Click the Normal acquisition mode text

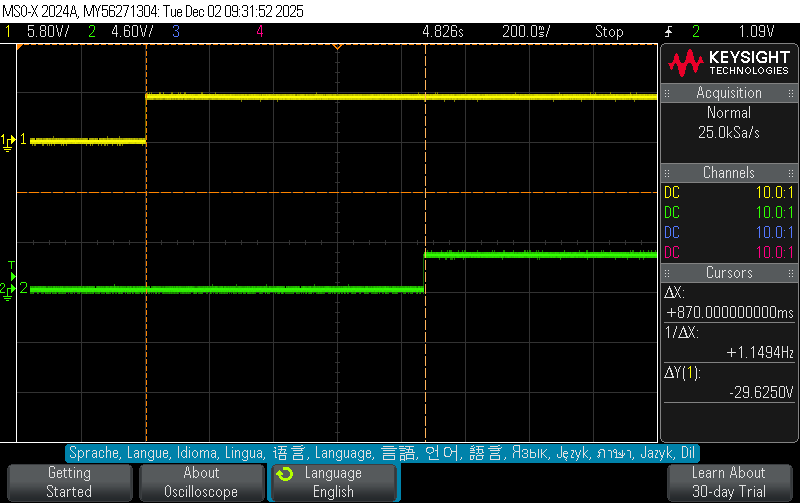[x=729, y=113]
